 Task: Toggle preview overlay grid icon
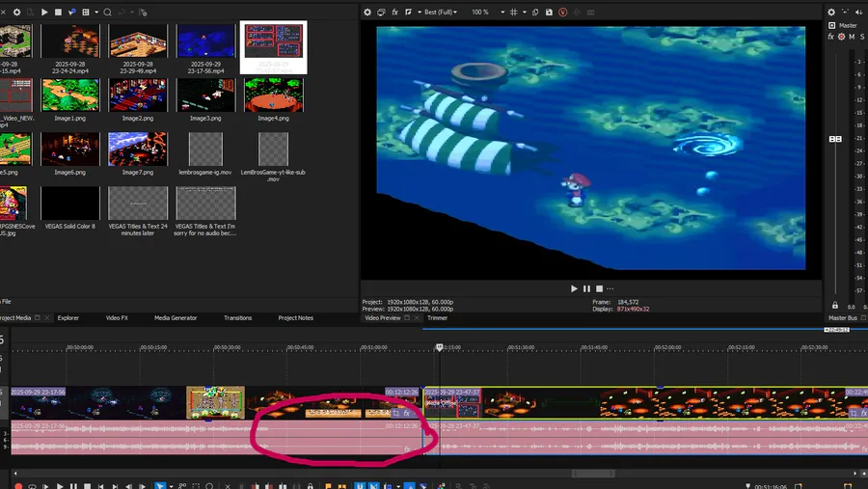(514, 13)
